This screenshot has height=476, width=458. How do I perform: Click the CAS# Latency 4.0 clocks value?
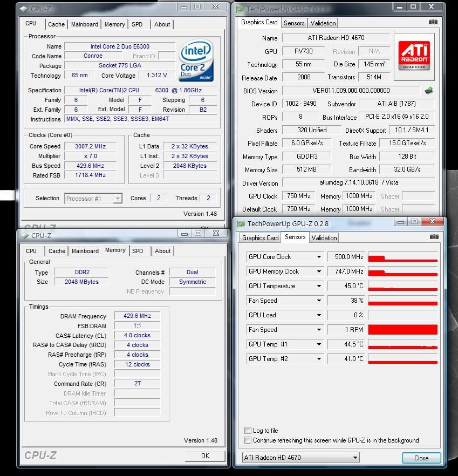click(x=137, y=335)
